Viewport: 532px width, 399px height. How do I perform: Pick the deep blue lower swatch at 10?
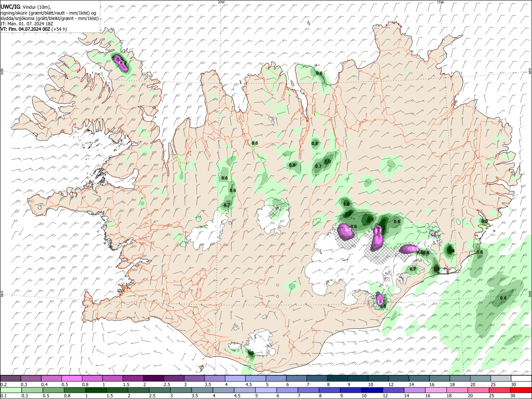pyautogui.click(x=372, y=390)
